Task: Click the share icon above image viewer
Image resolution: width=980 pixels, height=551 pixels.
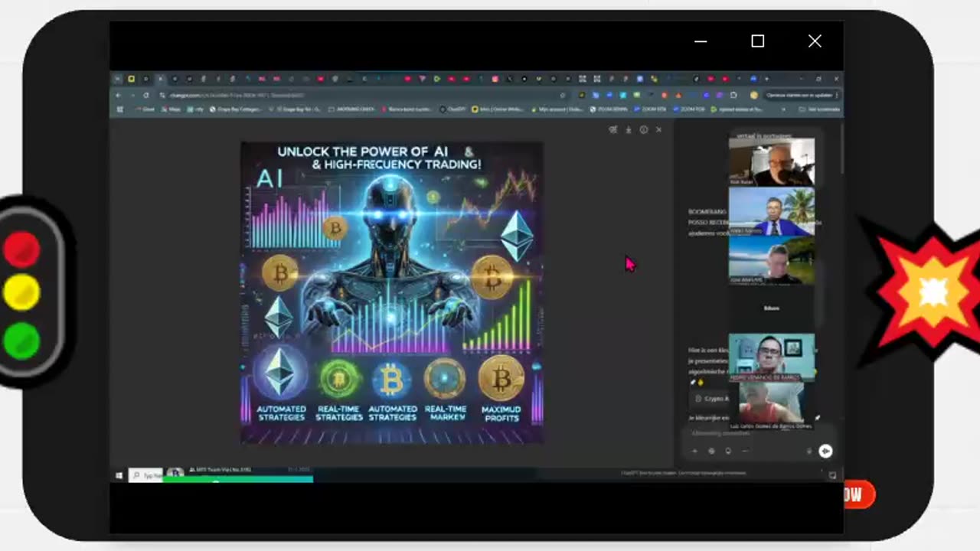Action: tap(612, 130)
